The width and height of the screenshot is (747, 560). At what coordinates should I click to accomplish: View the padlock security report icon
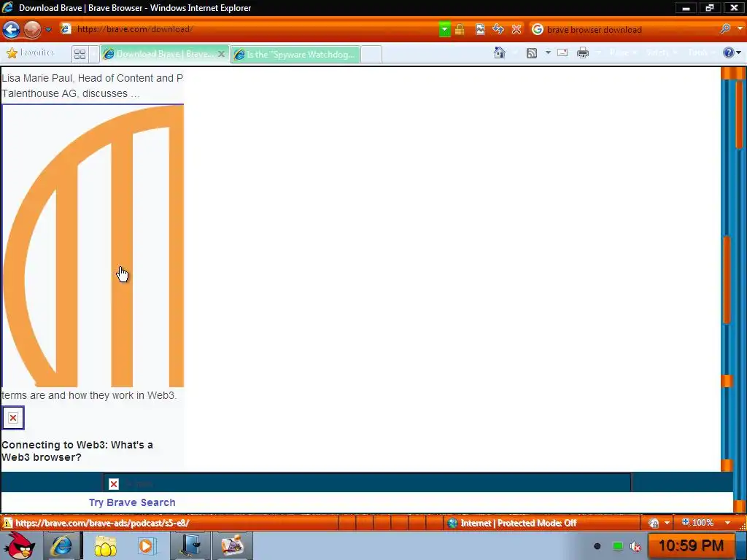[460, 29]
